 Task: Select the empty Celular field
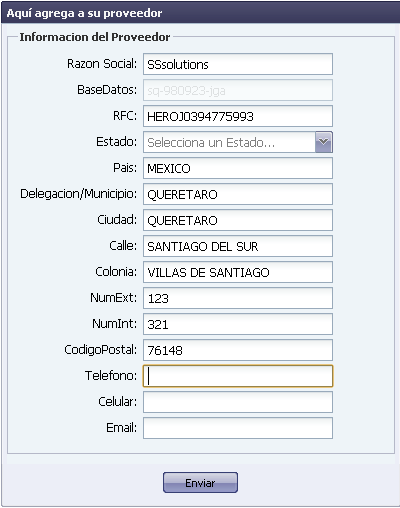click(238, 402)
